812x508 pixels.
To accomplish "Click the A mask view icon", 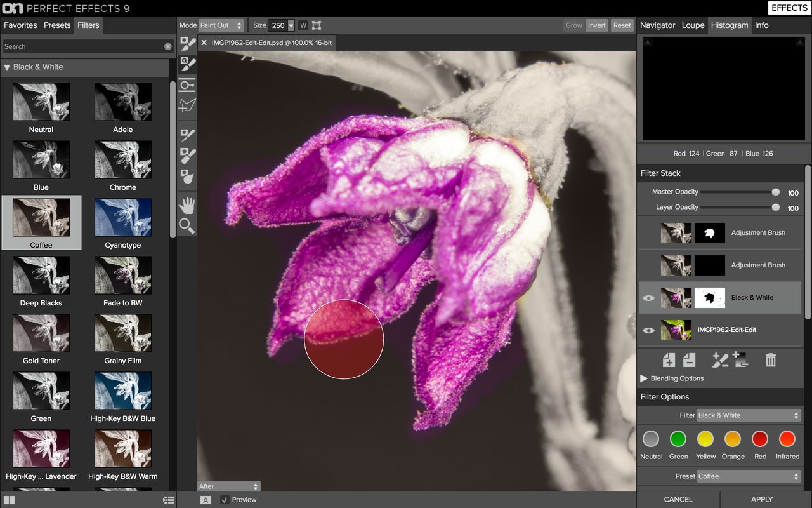I will (206, 500).
